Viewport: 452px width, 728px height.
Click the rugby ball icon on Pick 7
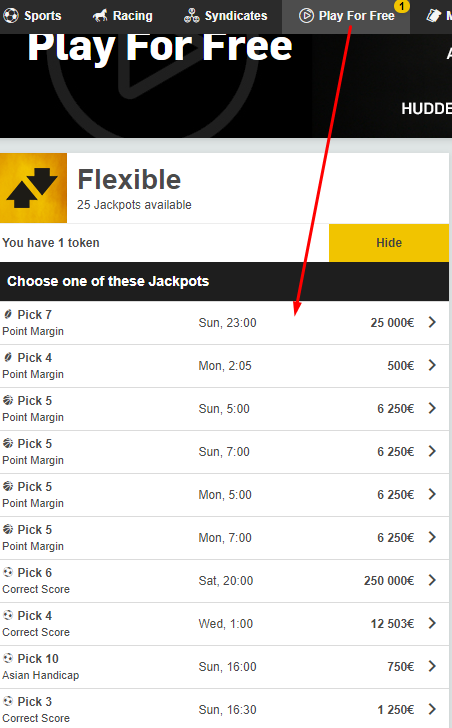point(8,314)
